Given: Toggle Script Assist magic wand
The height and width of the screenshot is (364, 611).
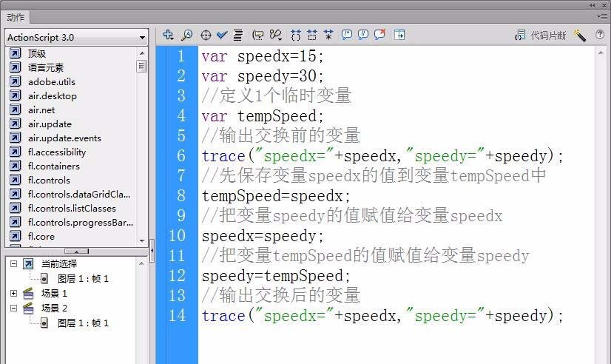Looking at the screenshot, I should point(580,36).
